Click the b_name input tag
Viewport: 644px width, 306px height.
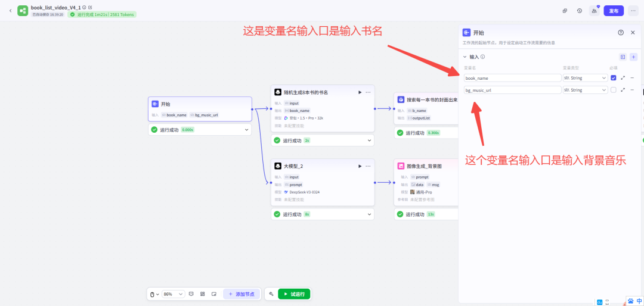[417, 110]
